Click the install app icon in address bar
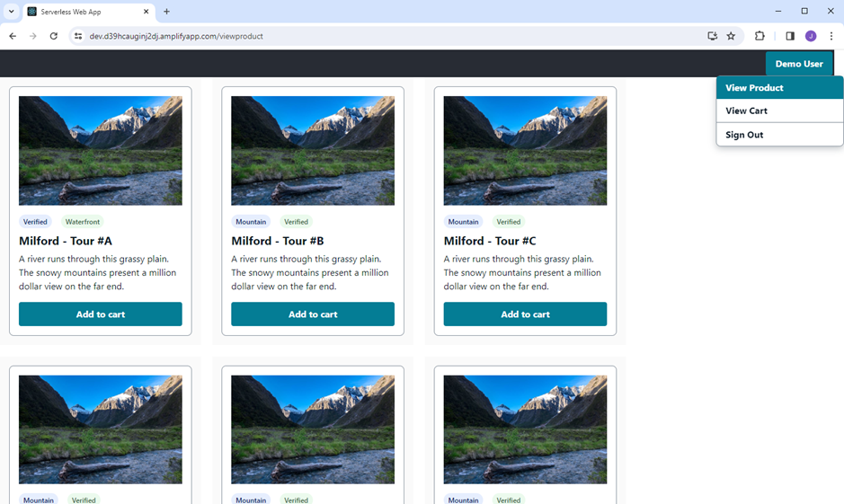Viewport: 844px width, 504px height. coord(712,36)
